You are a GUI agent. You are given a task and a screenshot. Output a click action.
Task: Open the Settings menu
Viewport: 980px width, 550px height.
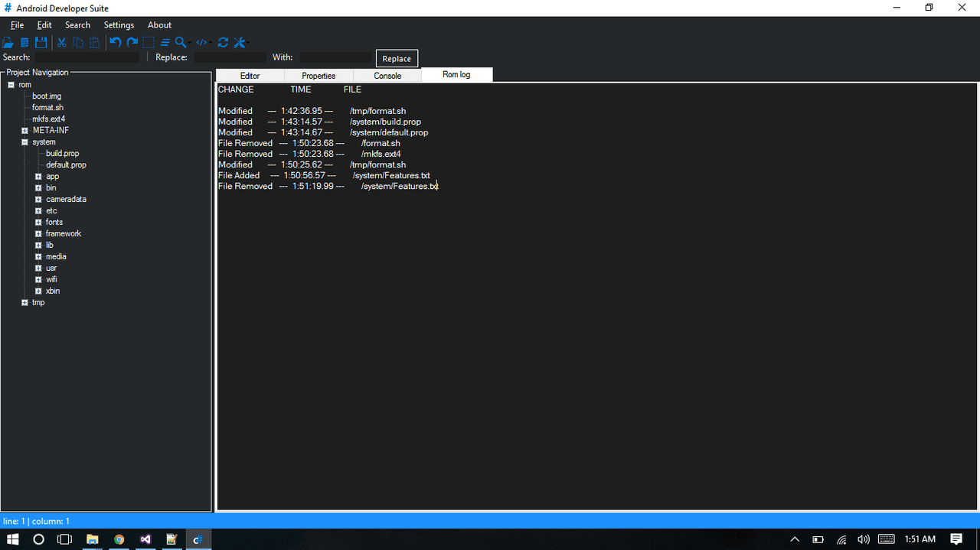pyautogui.click(x=119, y=25)
